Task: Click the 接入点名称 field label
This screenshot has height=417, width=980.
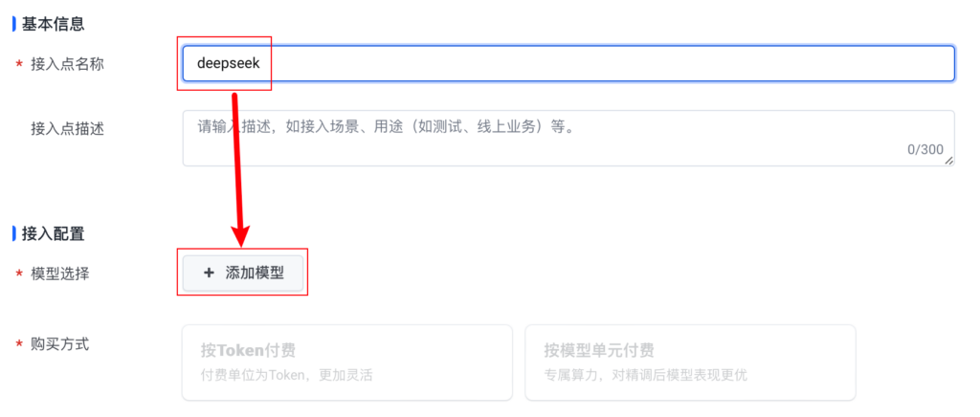Action: [67, 63]
